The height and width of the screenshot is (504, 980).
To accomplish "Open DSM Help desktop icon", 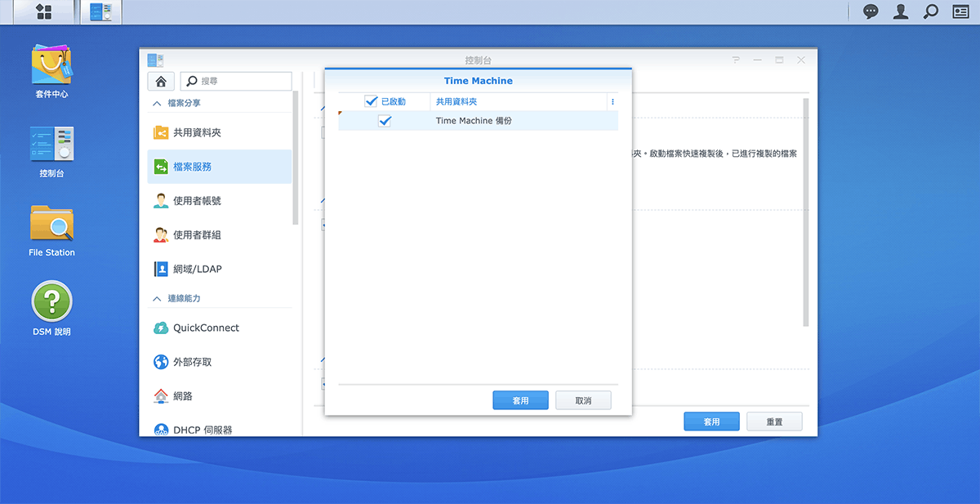I will click(x=51, y=309).
